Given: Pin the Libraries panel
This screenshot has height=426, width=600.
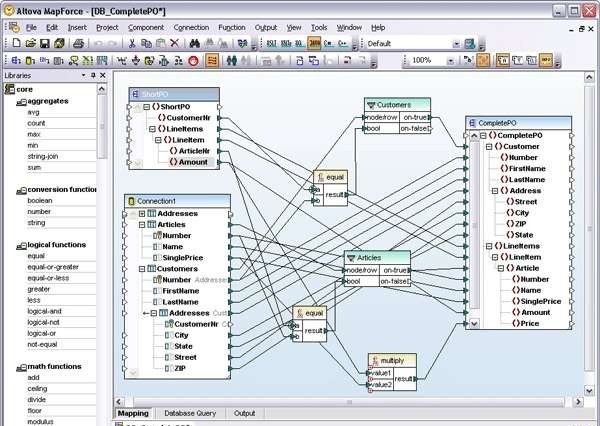Looking at the screenshot, I should click(93, 75).
